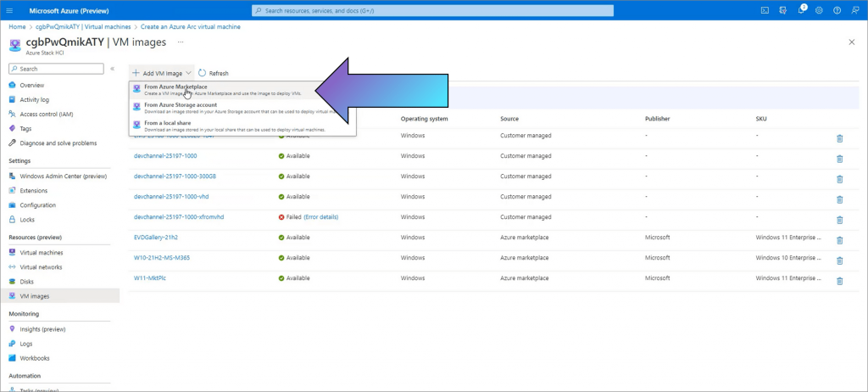
Task: Open portal settings gear
Action: coord(819,10)
